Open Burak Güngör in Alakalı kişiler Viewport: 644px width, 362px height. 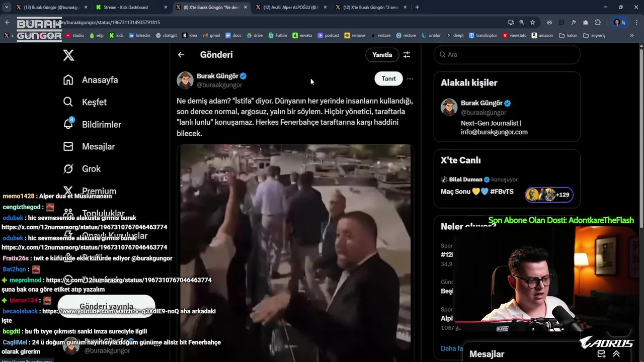[481, 103]
